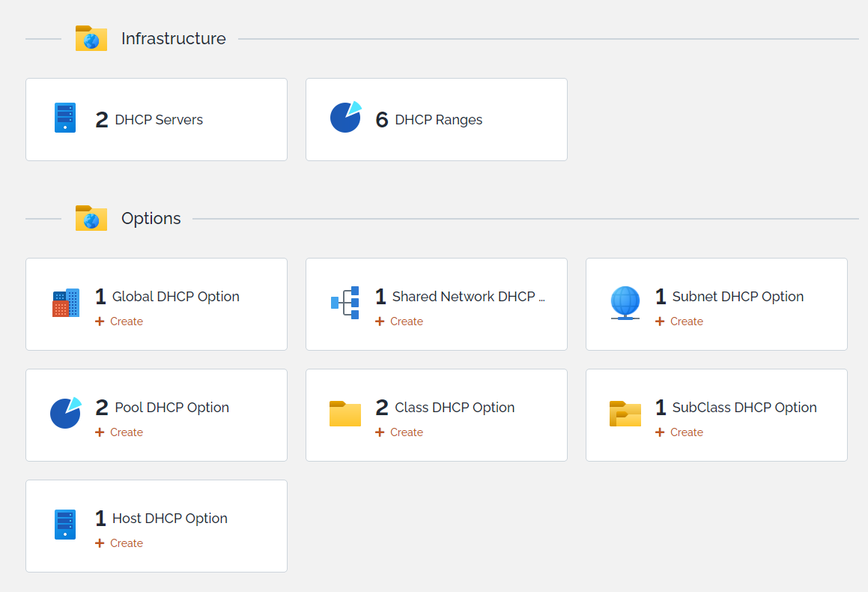This screenshot has height=592, width=868.
Task: Create a new SubClass DHCP Option
Action: tap(680, 432)
